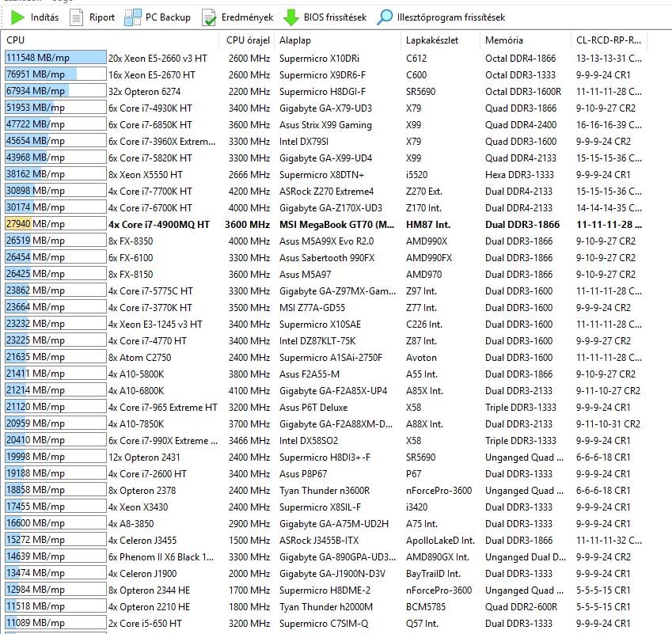
Task: Click the PC Backup windows icon
Action: 132,17
